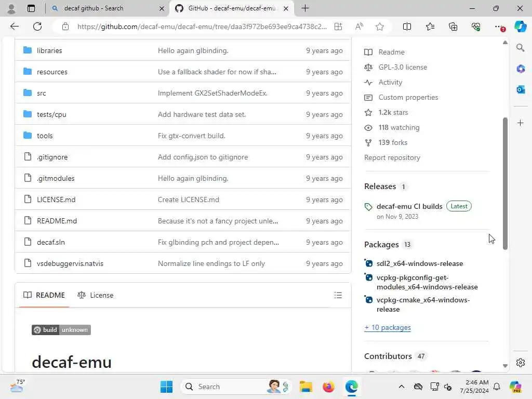Open a new browser tab

pyautogui.click(x=305, y=8)
